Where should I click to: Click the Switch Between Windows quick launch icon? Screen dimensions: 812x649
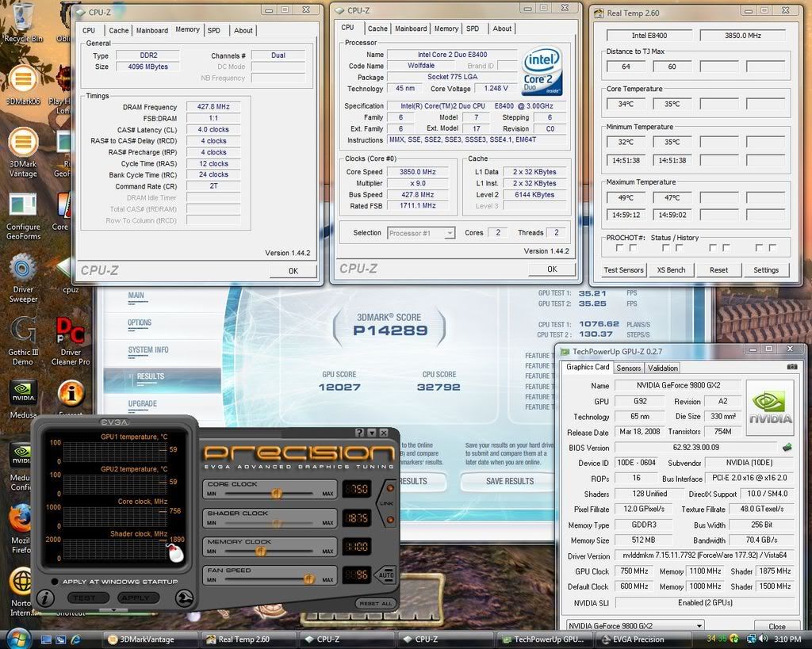tap(60, 639)
